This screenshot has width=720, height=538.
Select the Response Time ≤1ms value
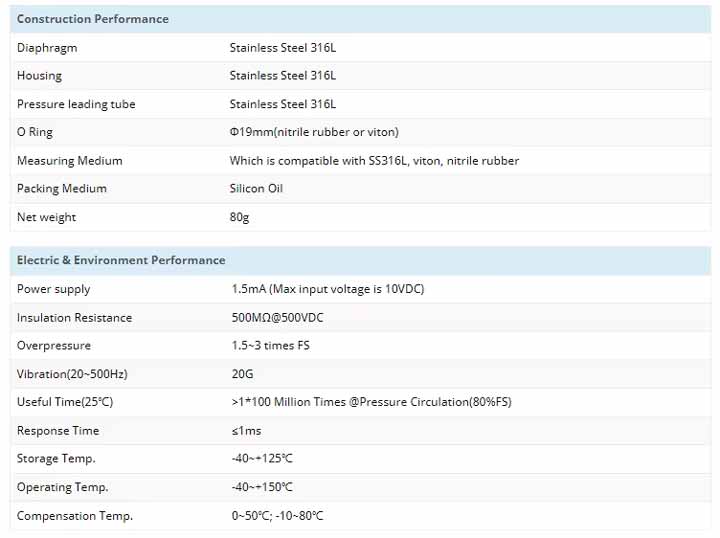click(246, 431)
